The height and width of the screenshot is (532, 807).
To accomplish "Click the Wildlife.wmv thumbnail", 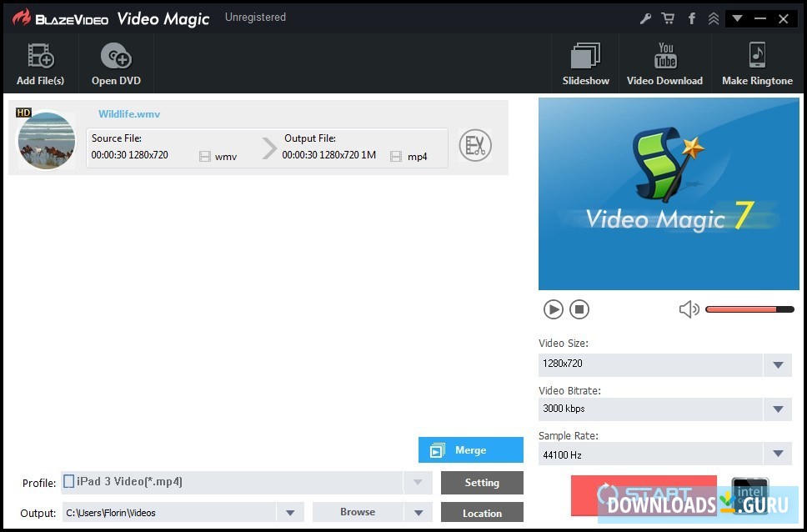I will click(46, 141).
